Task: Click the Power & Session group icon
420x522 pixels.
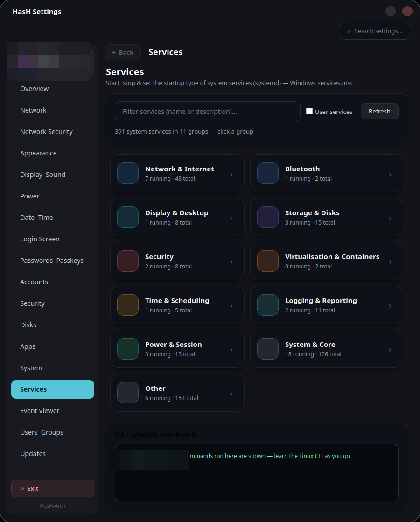Action: tap(128, 349)
